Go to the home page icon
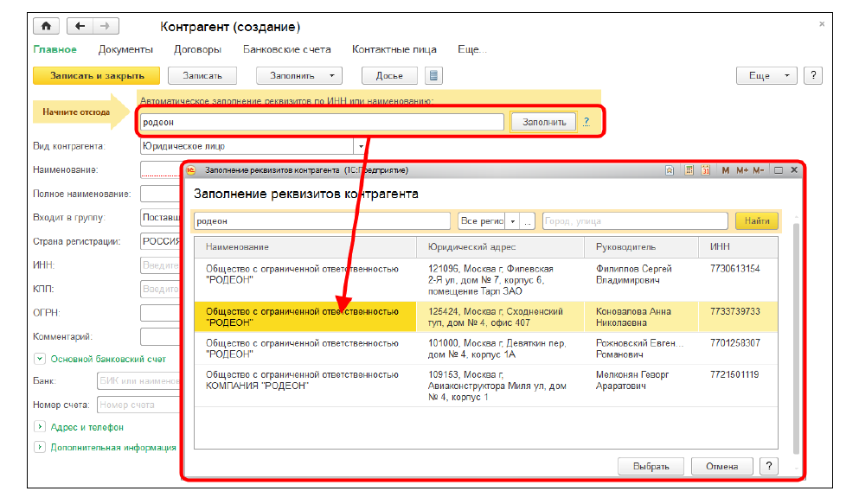The image size is (859, 504). pyautogui.click(x=46, y=26)
